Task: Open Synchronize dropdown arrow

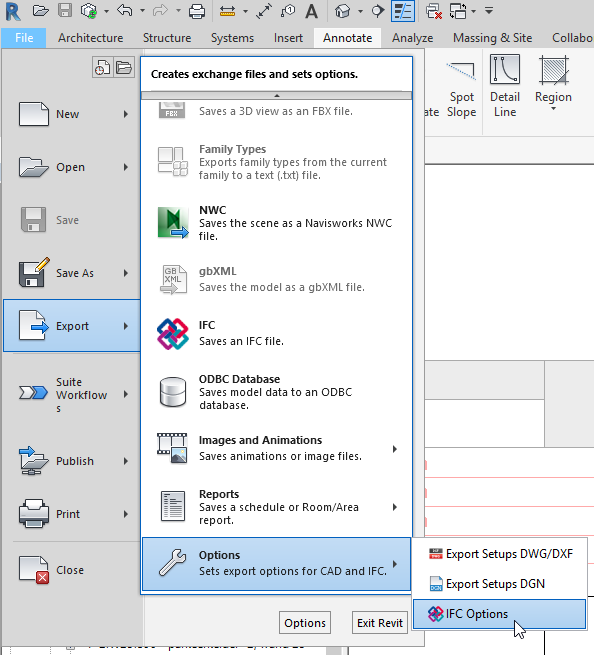Action: pyautogui.click(x=107, y=11)
